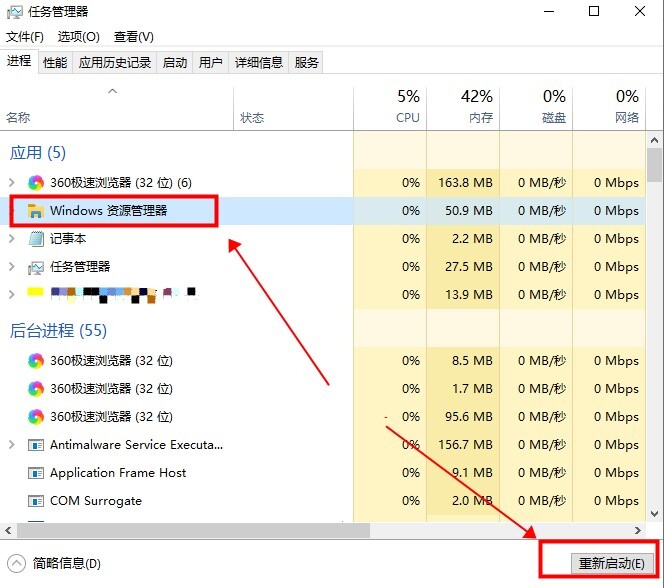Switch to the 启动 tab
Image resolution: width=664 pixels, height=588 pixels.
tap(175, 63)
